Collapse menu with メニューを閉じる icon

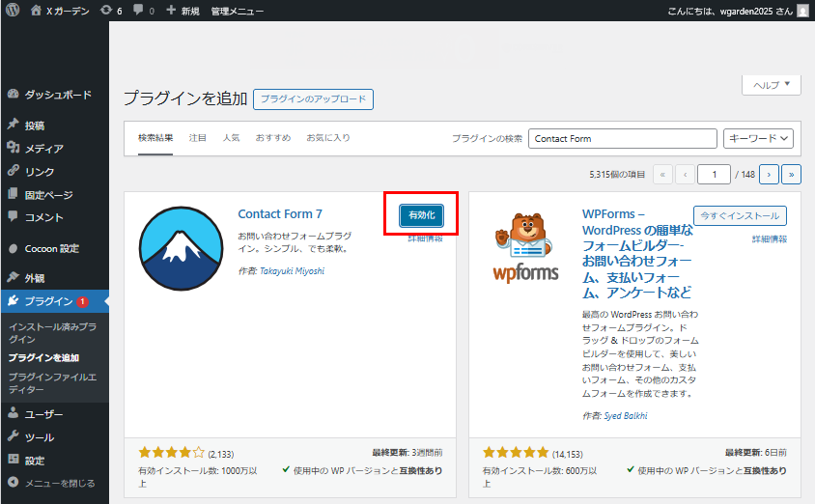[x=13, y=482]
